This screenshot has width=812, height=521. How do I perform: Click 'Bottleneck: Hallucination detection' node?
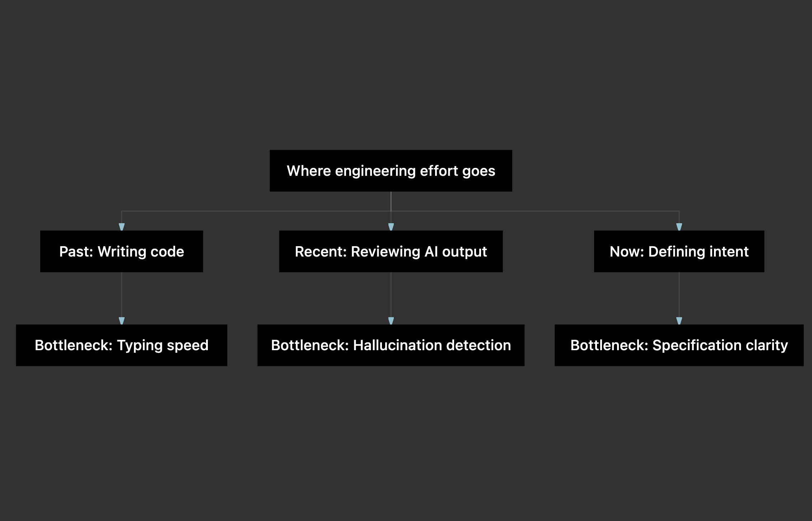coord(391,345)
